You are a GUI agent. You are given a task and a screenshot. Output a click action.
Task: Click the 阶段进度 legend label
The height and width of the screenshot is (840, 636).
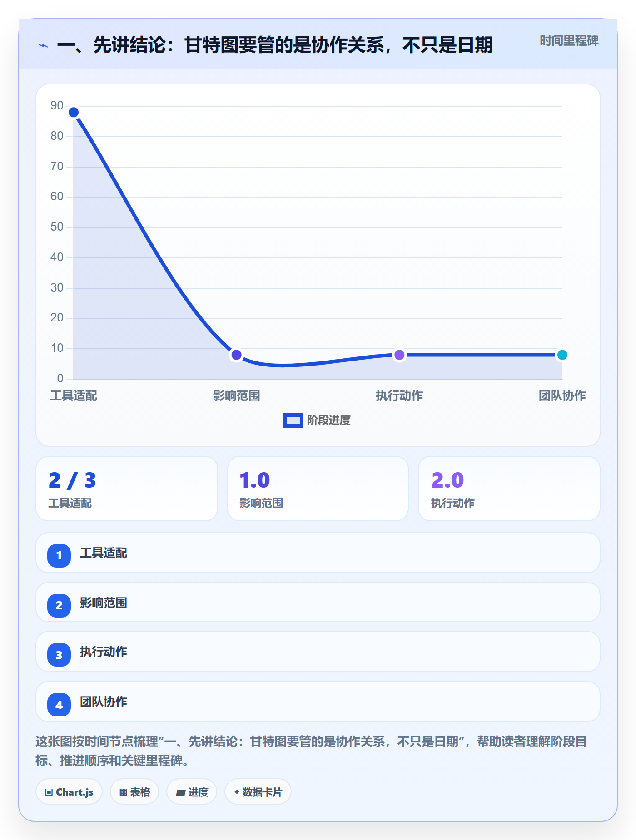[x=329, y=420]
